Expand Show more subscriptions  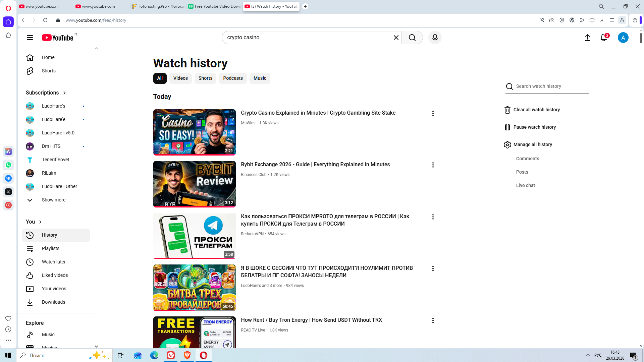pos(53,200)
